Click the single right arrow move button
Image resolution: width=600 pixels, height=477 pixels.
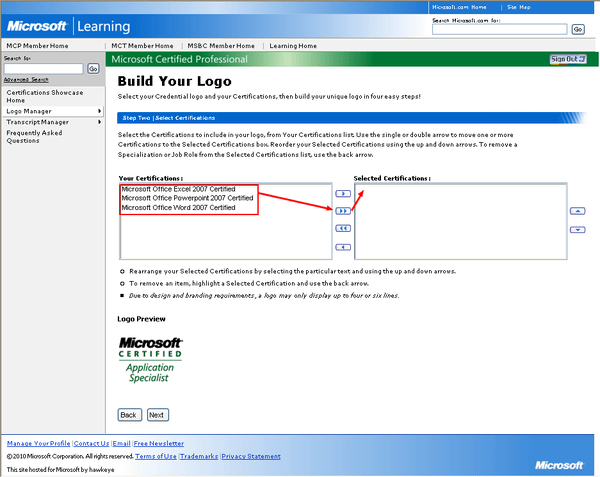pyautogui.click(x=343, y=194)
